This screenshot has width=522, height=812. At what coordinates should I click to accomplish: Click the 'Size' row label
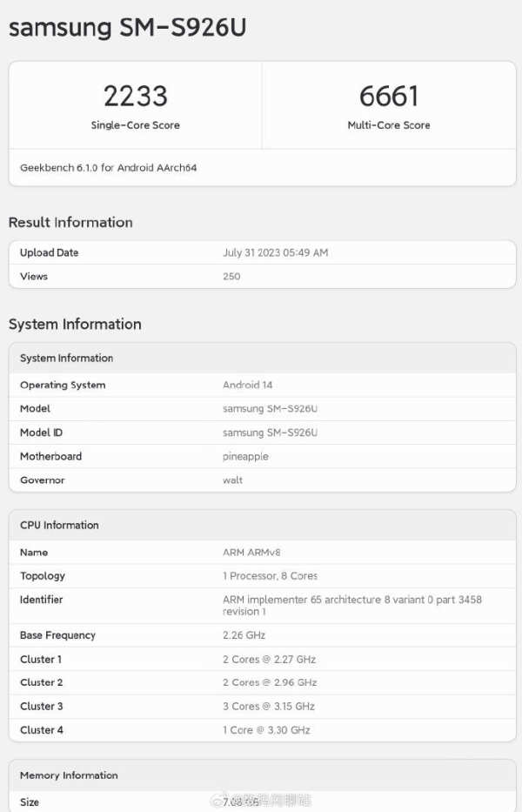tap(30, 802)
